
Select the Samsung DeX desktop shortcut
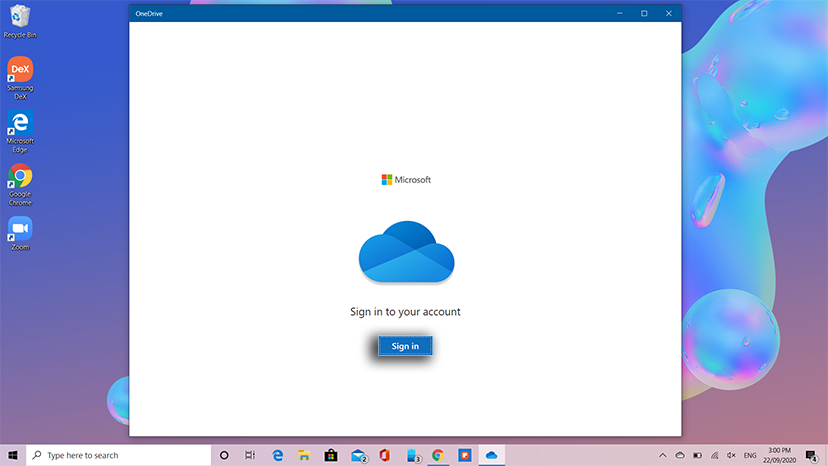[x=20, y=78]
